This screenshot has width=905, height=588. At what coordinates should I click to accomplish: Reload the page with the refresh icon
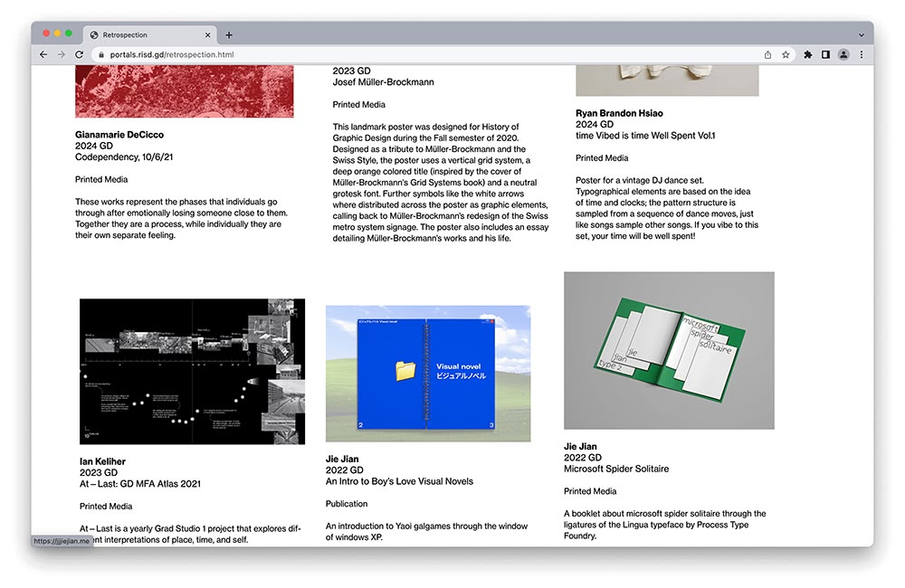(x=79, y=54)
